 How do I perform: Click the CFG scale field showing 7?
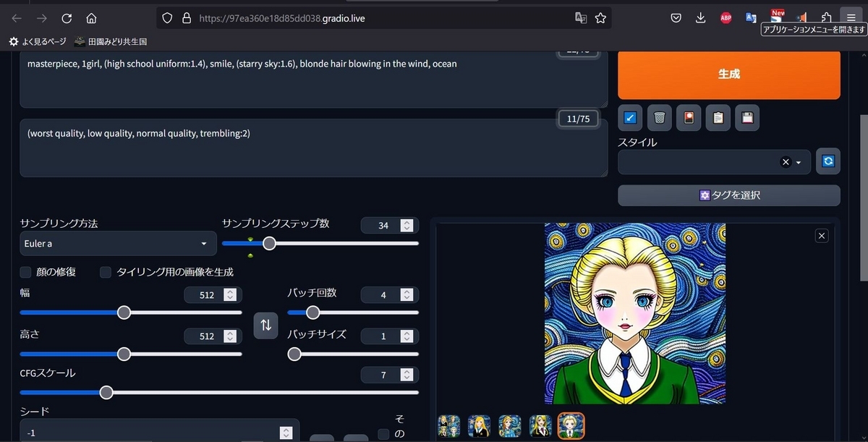(x=389, y=375)
